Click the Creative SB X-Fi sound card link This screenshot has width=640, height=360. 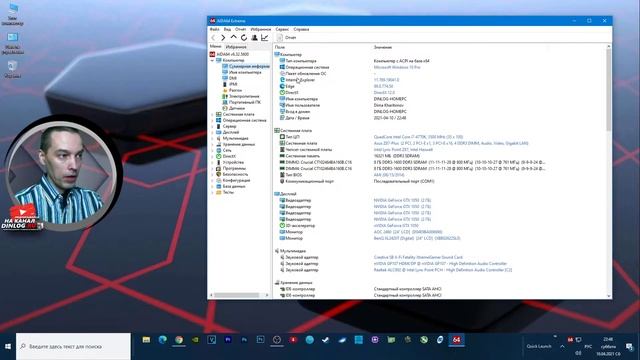(418, 258)
